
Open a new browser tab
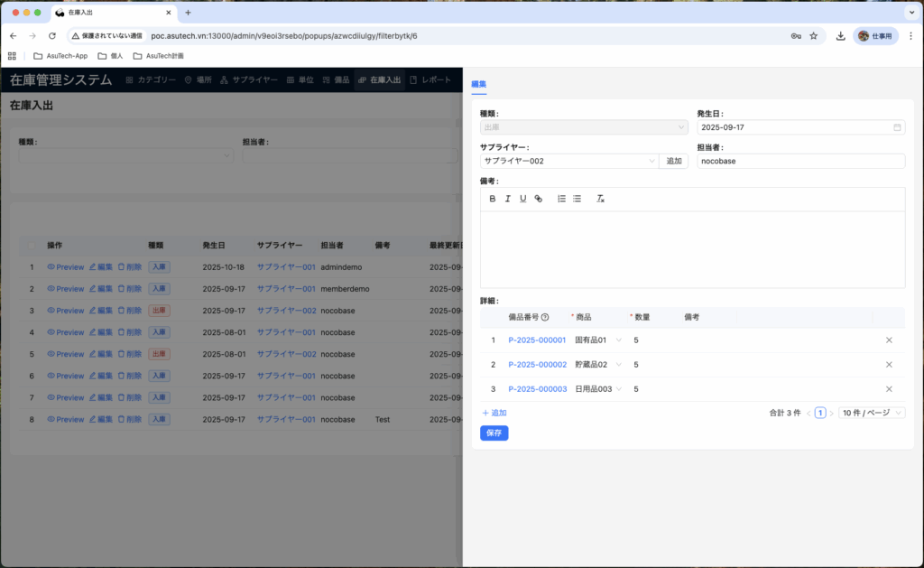click(x=188, y=13)
